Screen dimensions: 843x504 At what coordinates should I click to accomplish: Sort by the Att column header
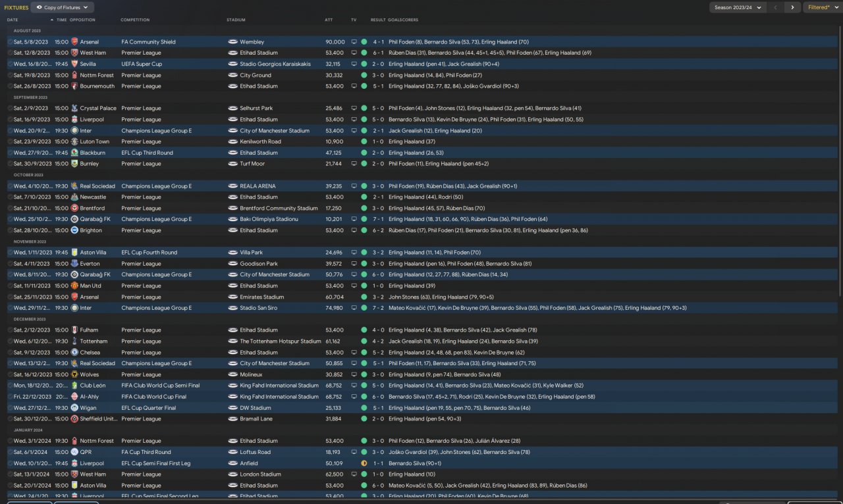pos(329,20)
